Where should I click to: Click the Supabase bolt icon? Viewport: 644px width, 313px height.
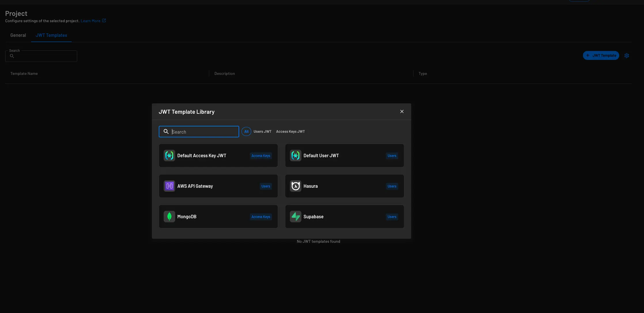pos(295,217)
